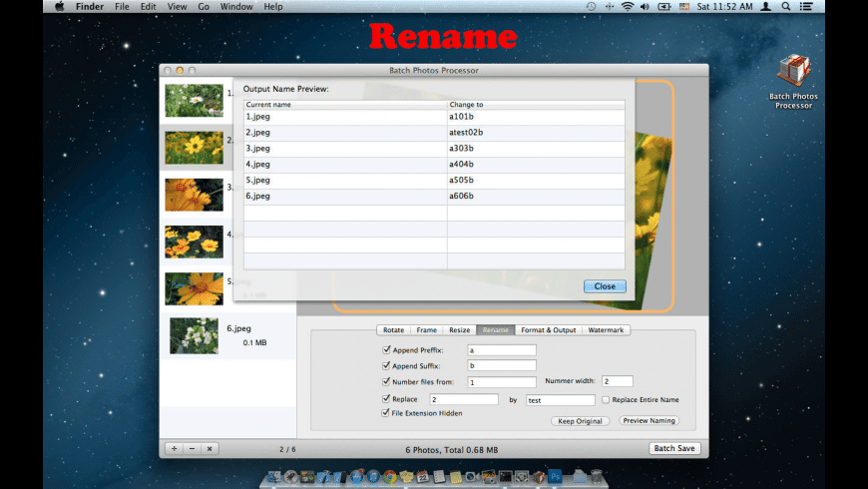Enable the Replace Entire Name checkbox
This screenshot has width=868, height=489.
pyautogui.click(x=606, y=399)
